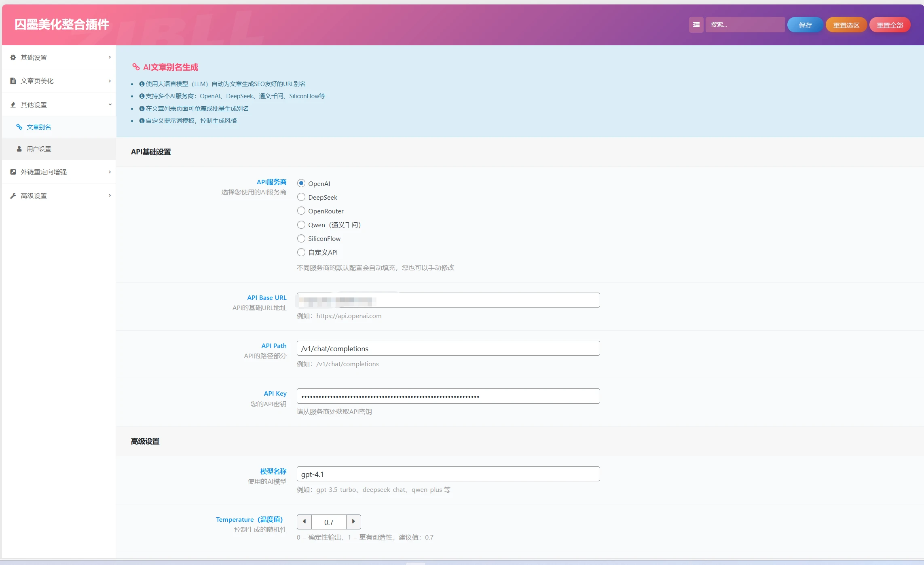Click the API Key password field
924x565 pixels.
point(448,396)
